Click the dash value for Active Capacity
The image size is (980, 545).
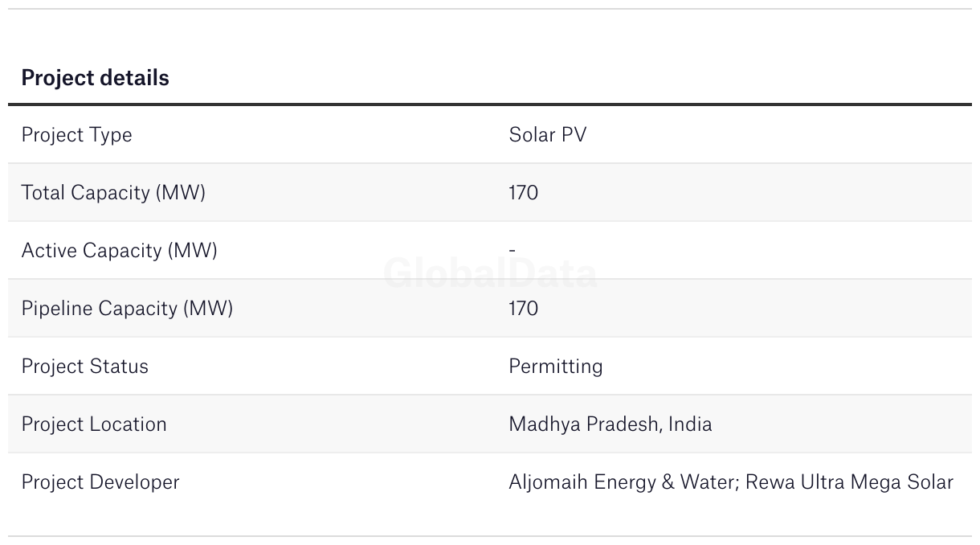pyautogui.click(x=512, y=251)
